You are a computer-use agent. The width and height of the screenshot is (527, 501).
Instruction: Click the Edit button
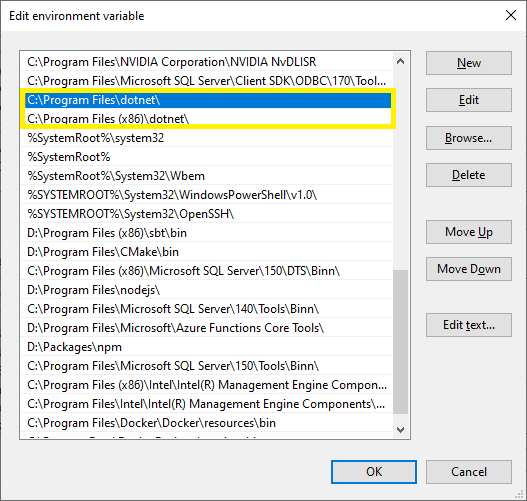click(469, 100)
